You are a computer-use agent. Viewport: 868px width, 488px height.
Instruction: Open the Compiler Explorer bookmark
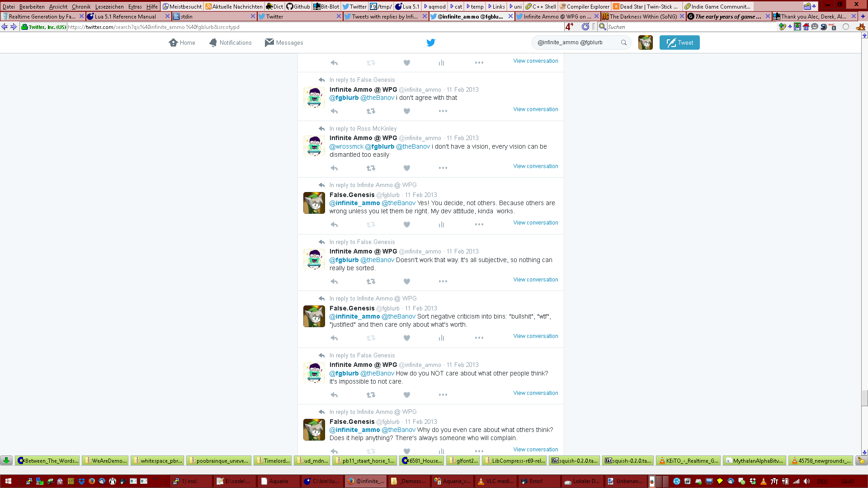pyautogui.click(x=584, y=6)
